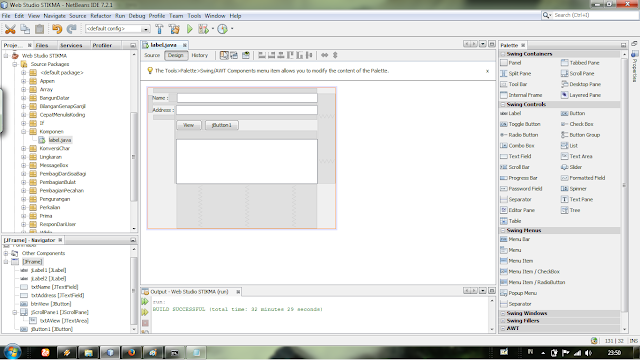
Task: Switch to the Files tab
Action: [42, 45]
